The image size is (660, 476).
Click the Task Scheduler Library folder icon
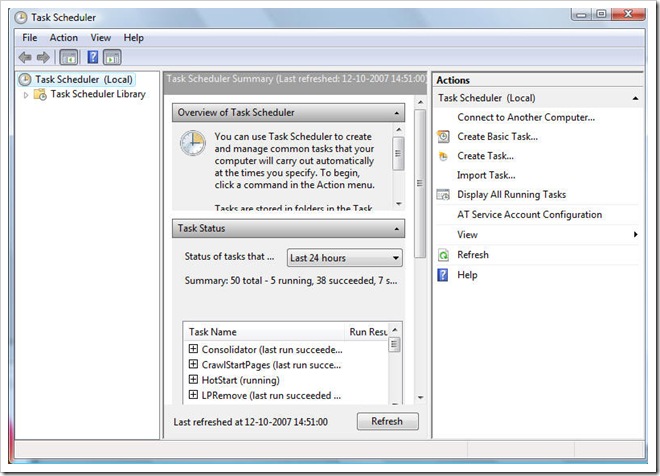40,94
